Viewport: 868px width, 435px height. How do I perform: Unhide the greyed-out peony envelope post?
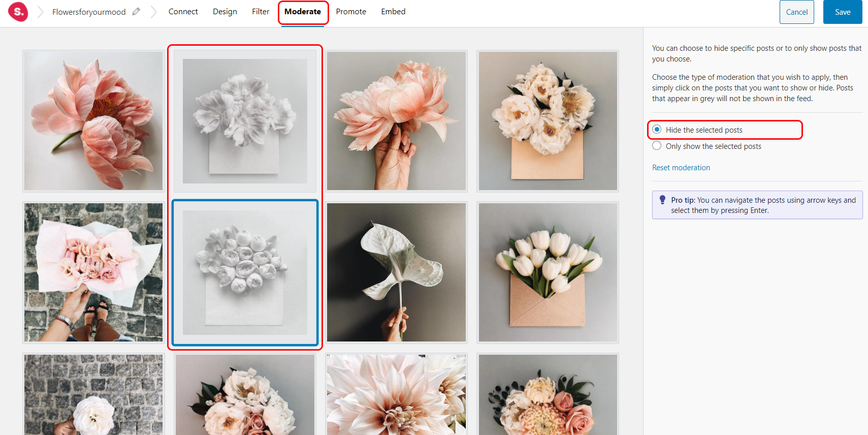click(x=245, y=121)
